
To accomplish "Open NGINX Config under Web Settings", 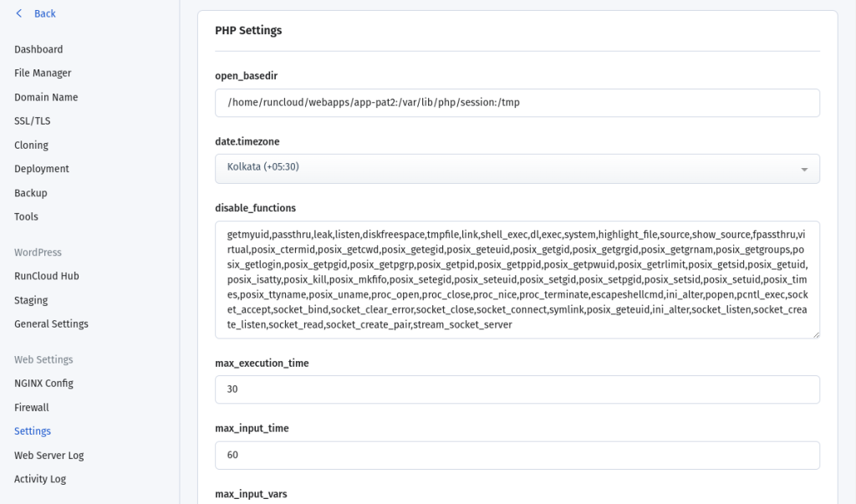I will [43, 384].
